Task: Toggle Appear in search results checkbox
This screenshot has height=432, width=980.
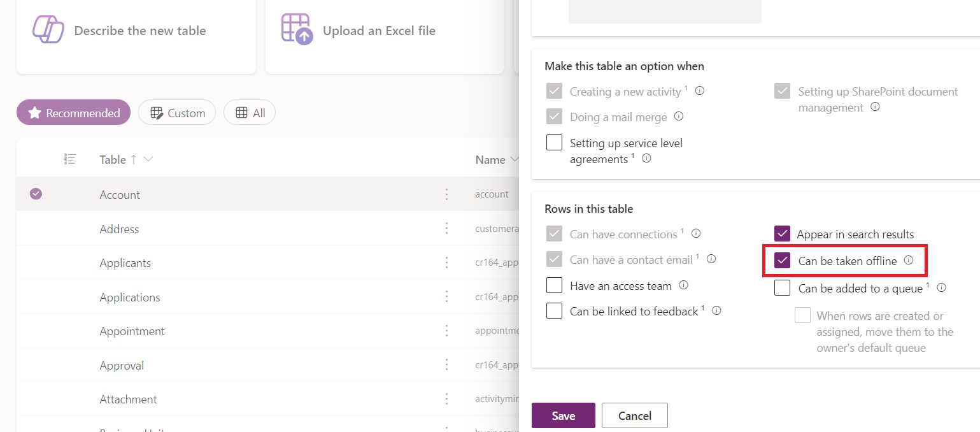Action: point(783,234)
